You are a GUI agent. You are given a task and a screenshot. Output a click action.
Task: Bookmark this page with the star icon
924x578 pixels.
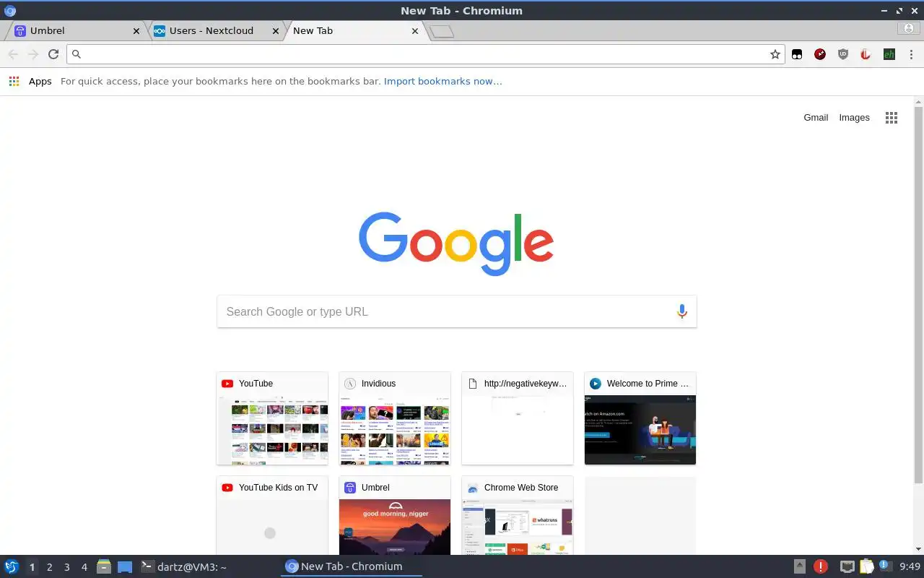(775, 54)
